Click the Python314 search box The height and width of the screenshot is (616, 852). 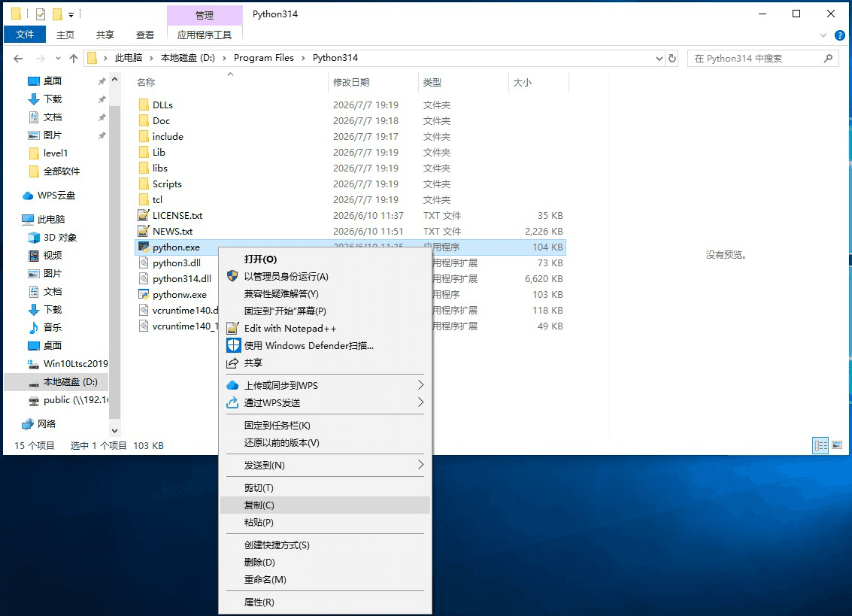pos(763,58)
